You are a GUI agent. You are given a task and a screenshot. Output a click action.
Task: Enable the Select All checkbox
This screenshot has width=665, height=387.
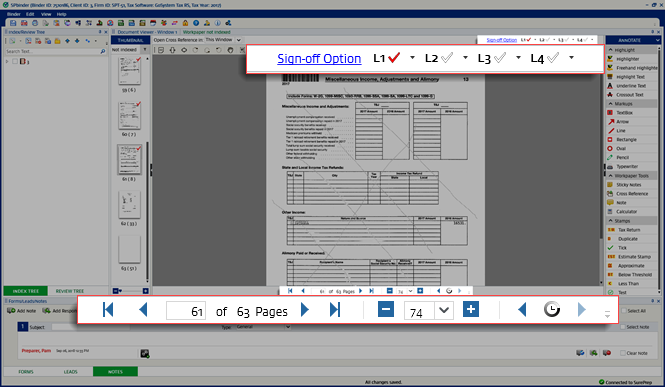(624, 311)
